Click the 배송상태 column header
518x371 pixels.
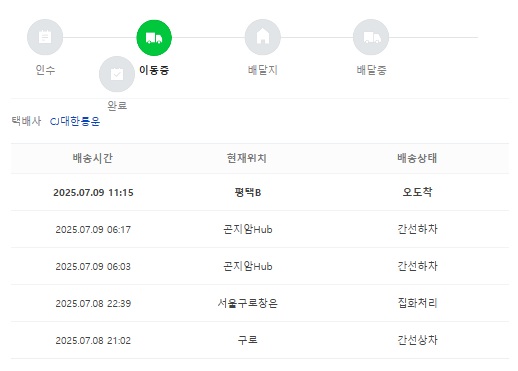point(417,158)
